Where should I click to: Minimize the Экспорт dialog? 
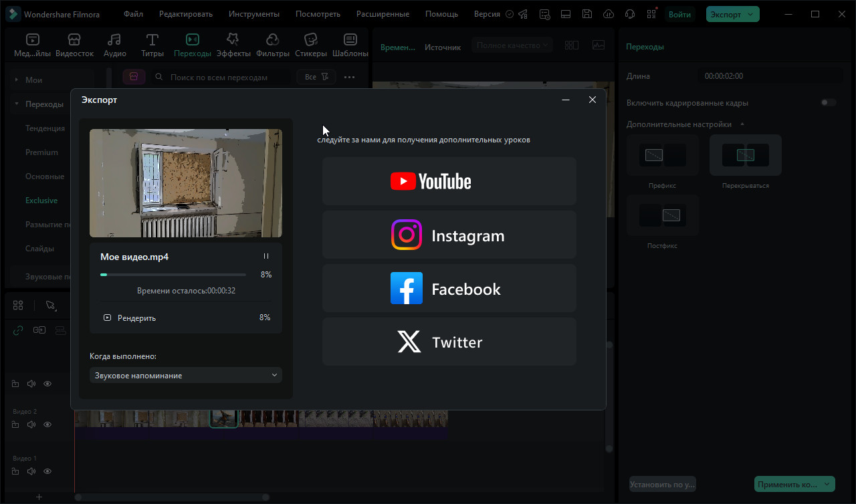click(566, 100)
